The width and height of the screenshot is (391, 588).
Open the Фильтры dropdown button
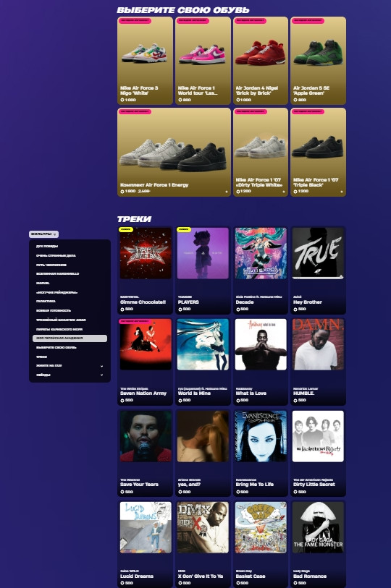[x=43, y=234]
